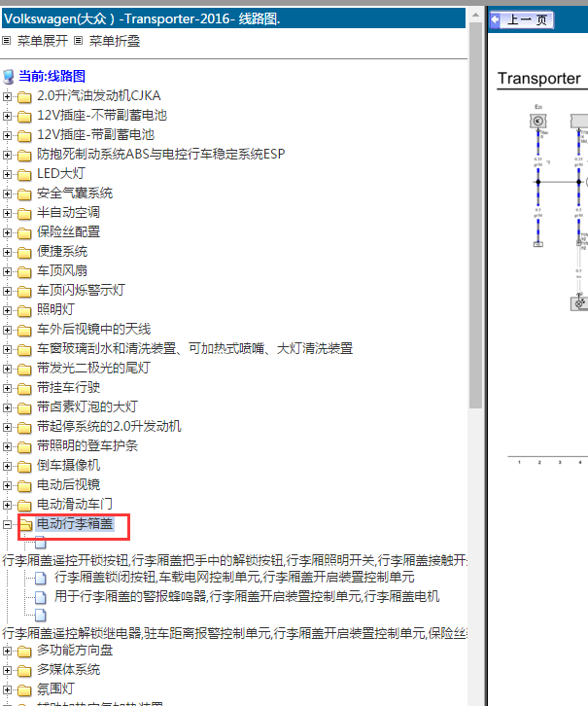Click the 当前:线路图 root link

coord(52,76)
